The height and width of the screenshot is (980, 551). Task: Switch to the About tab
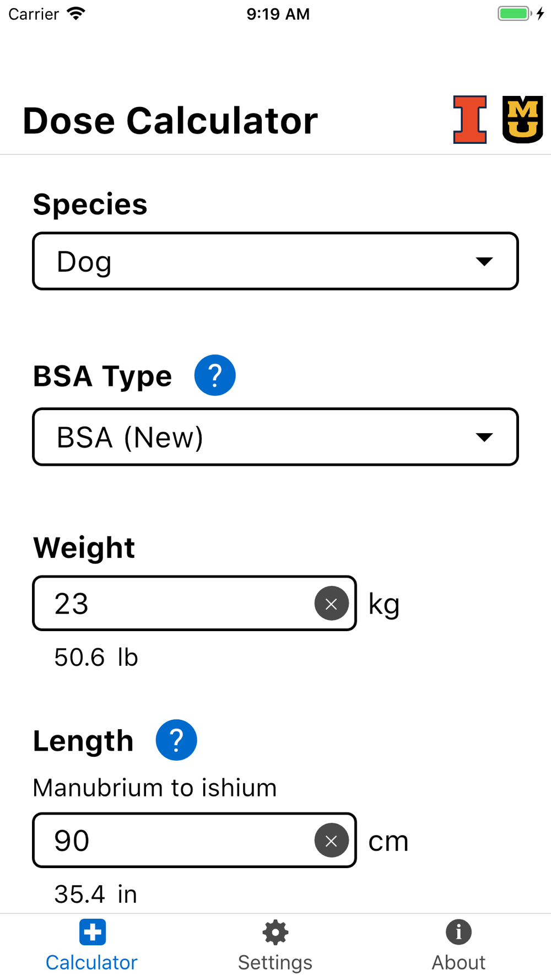point(458,946)
